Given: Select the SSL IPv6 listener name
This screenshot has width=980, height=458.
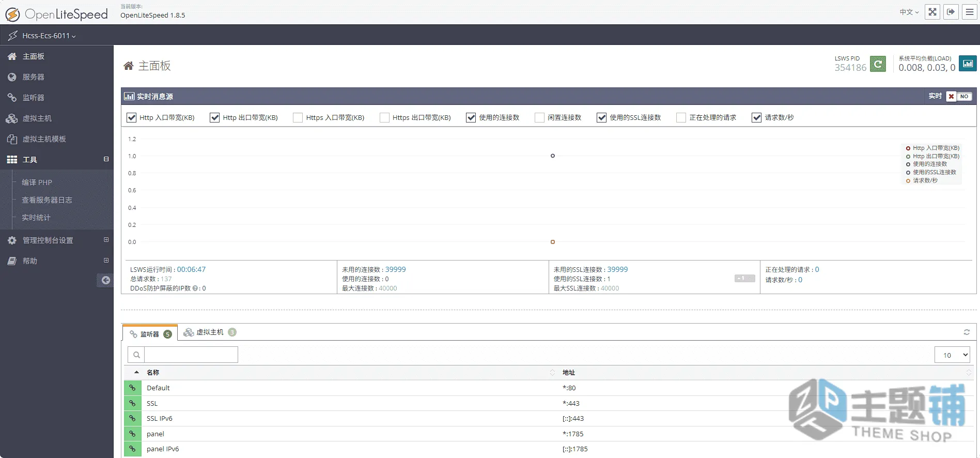Looking at the screenshot, I should click(x=160, y=418).
